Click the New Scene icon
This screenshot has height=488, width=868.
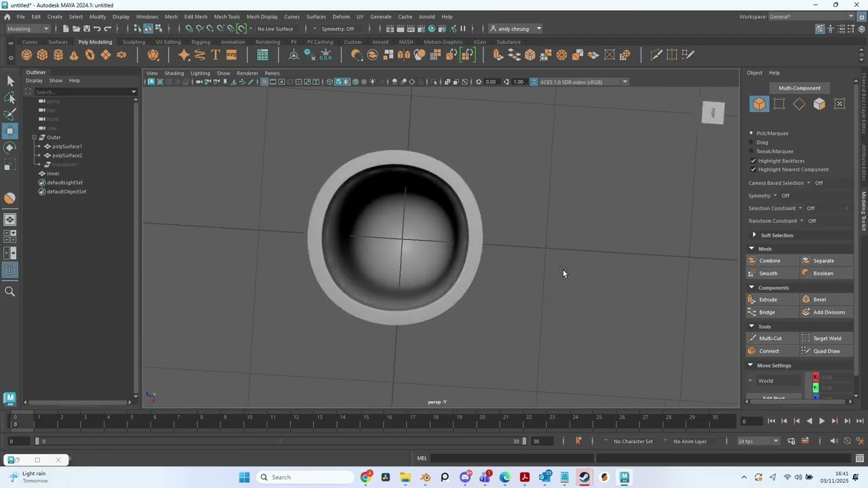pyautogui.click(x=66, y=28)
